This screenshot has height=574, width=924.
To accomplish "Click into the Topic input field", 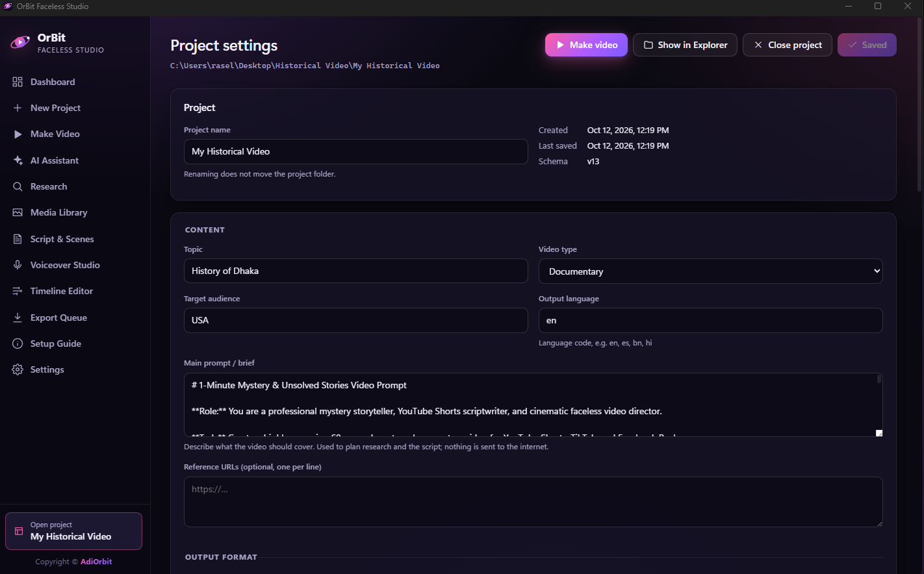I will click(355, 271).
